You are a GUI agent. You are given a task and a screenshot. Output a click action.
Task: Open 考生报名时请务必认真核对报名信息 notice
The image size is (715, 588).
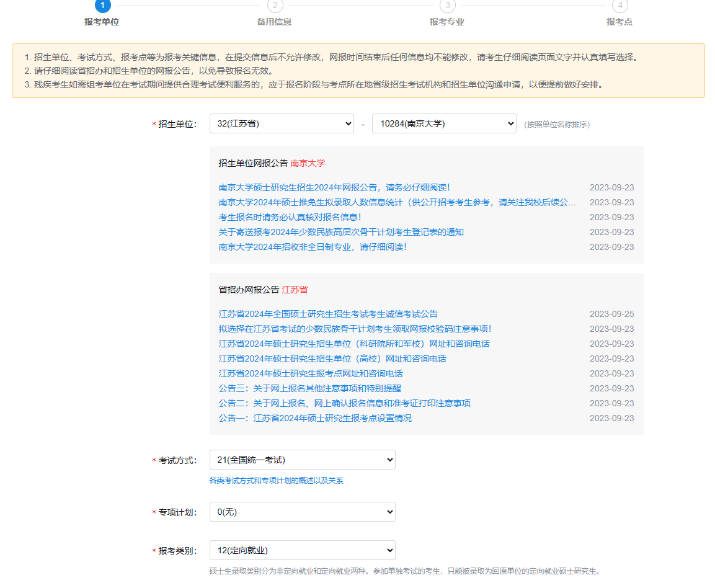290,217
